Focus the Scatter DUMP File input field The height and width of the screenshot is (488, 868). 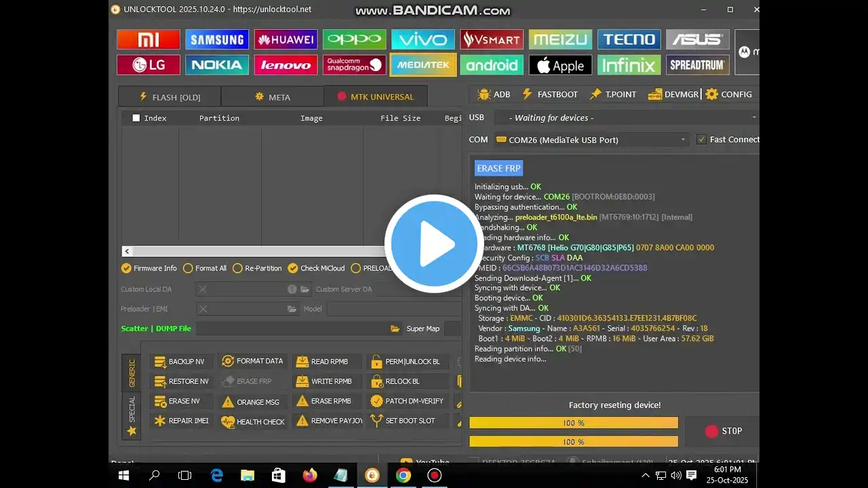click(292, 329)
